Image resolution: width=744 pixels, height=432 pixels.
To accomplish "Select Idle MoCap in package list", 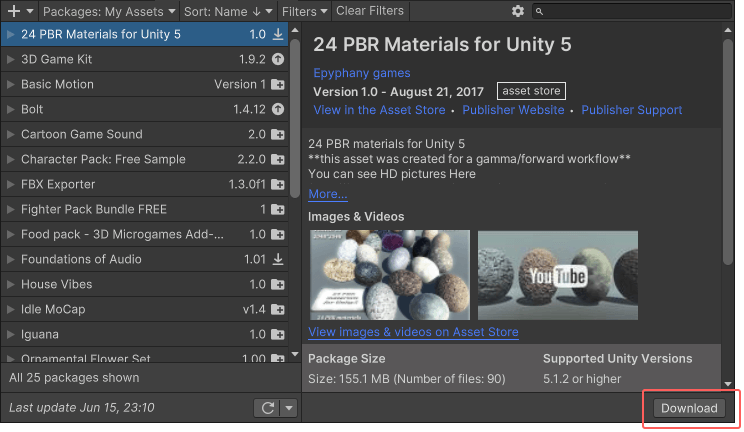I will 130,309.
